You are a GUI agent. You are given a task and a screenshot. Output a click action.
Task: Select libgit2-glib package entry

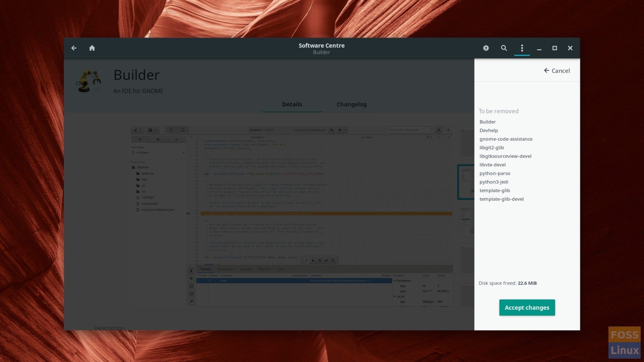[491, 147]
